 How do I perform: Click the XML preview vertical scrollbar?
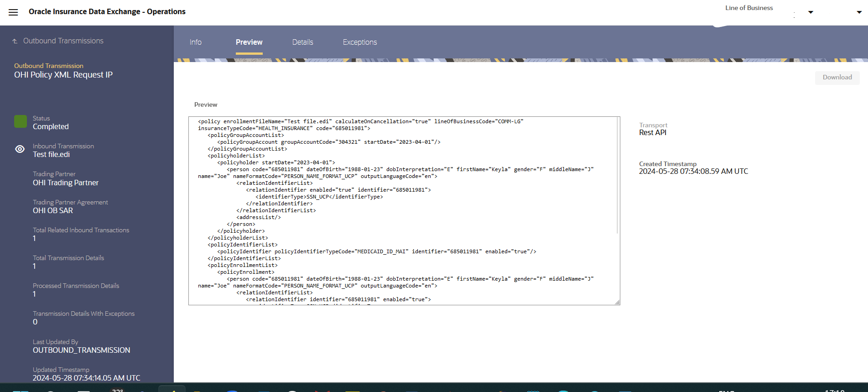click(618, 176)
